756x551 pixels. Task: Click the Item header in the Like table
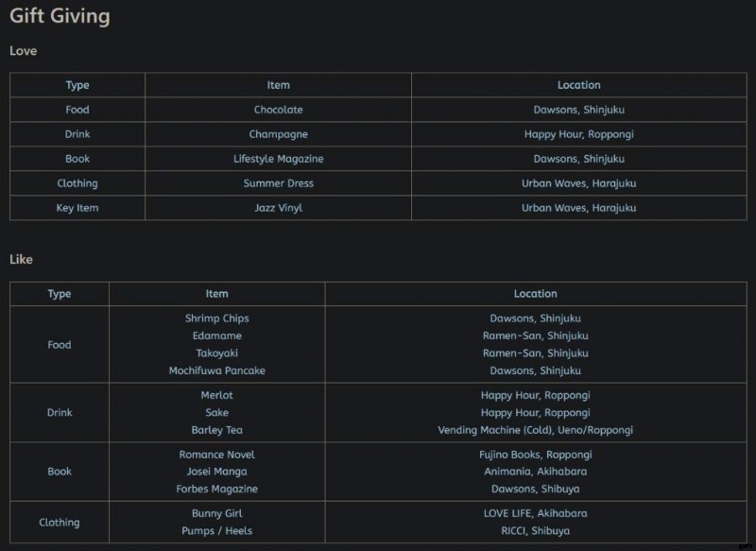click(x=216, y=294)
